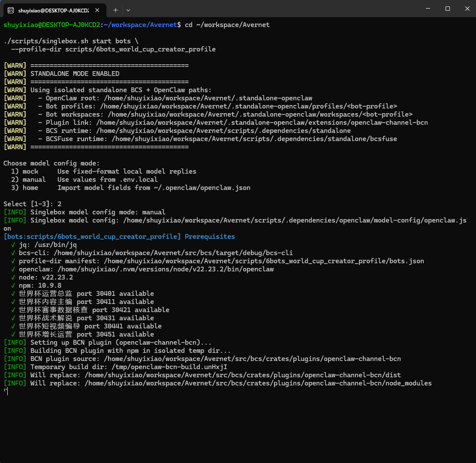Close the terminal window
Screen dimensions: 476x463
(467, 9)
